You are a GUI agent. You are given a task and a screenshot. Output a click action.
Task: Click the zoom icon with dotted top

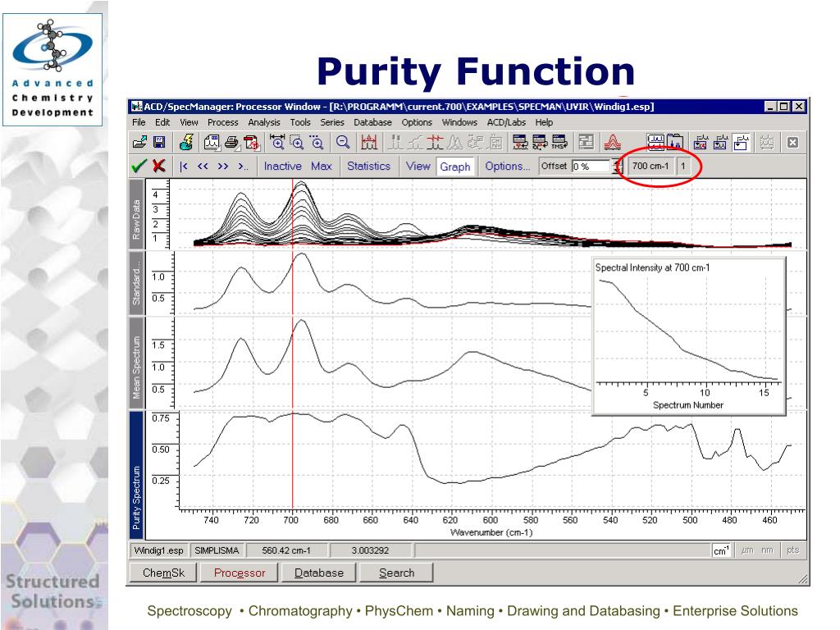(317, 142)
